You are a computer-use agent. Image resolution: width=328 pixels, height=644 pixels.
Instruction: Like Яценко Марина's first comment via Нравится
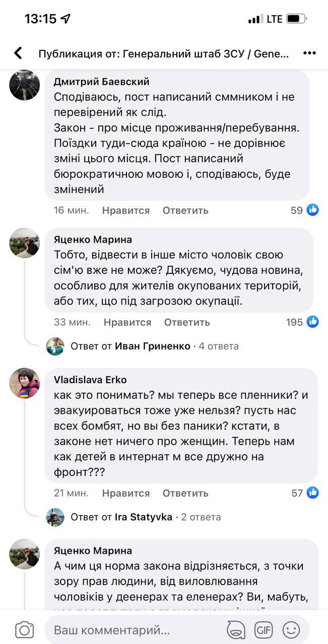tap(127, 322)
